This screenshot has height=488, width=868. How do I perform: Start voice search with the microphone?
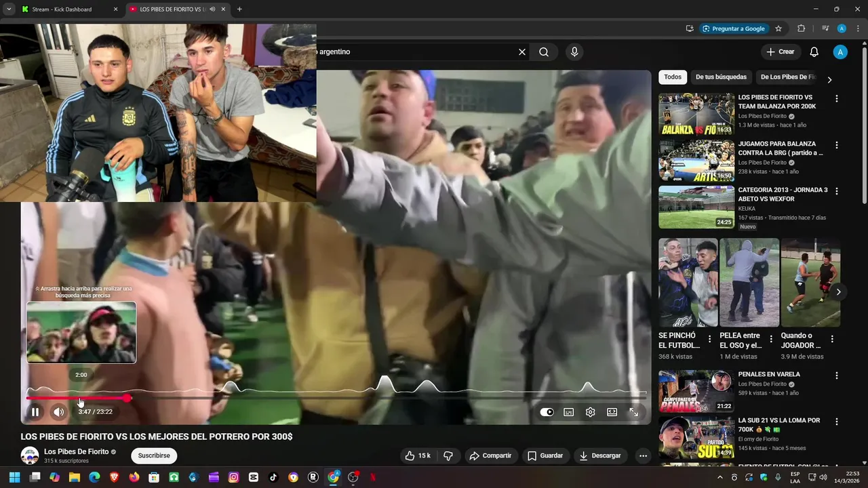574,52
